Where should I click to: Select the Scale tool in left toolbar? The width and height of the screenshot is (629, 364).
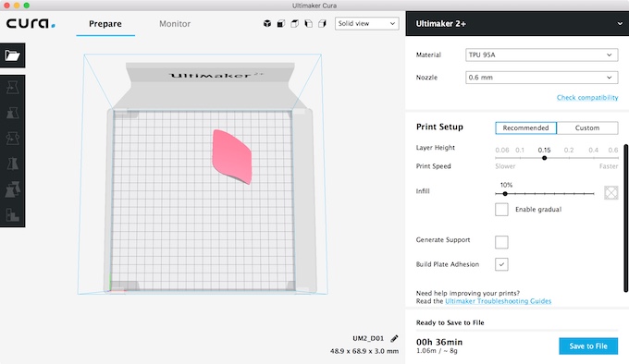(12, 113)
